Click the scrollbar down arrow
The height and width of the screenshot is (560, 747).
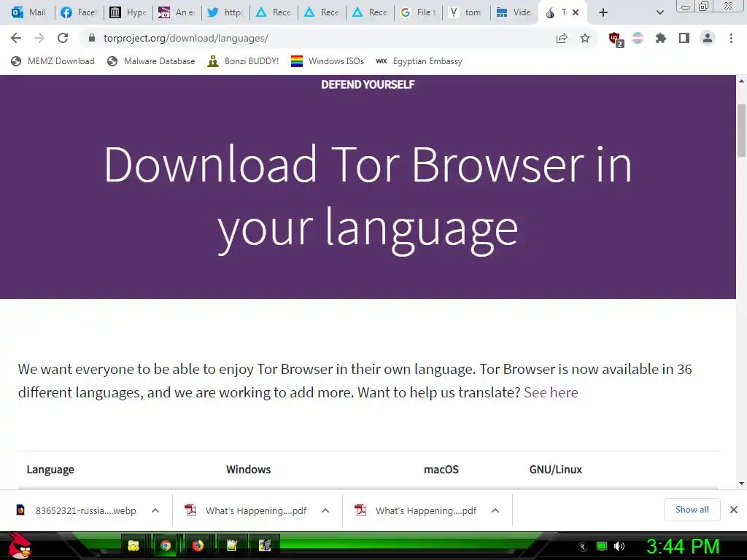[741, 483]
